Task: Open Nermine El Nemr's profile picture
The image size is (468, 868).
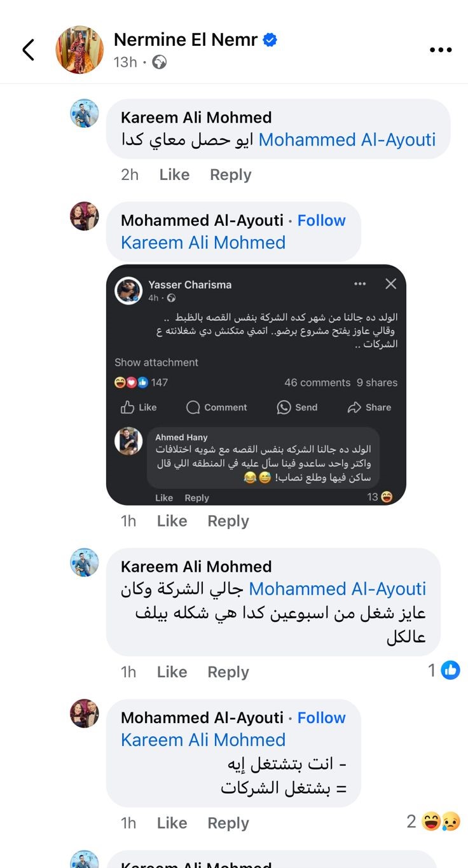Action: (x=79, y=50)
